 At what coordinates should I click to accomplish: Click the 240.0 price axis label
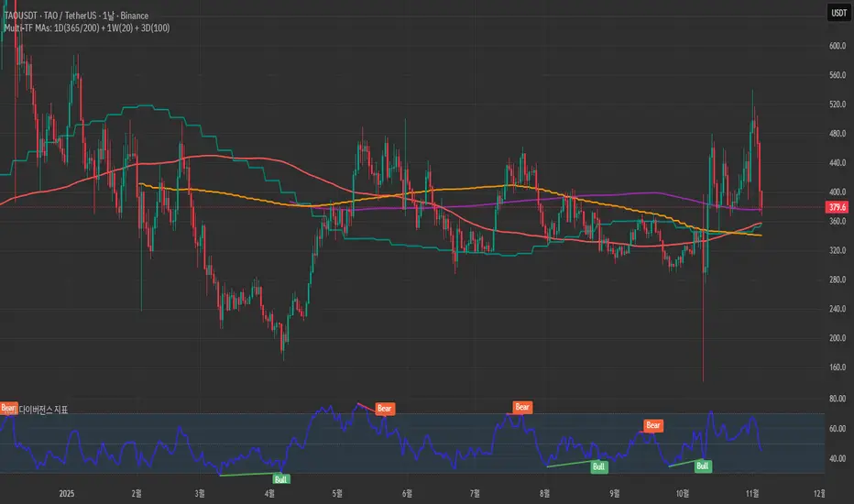click(x=838, y=309)
